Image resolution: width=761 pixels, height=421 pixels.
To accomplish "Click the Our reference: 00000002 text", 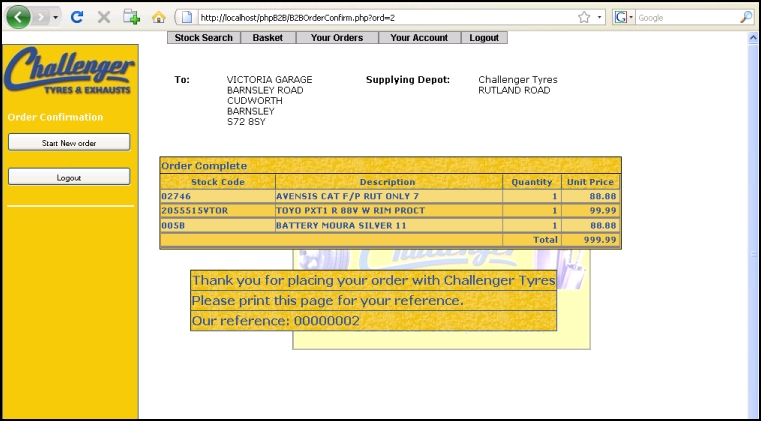I will coord(276,321).
